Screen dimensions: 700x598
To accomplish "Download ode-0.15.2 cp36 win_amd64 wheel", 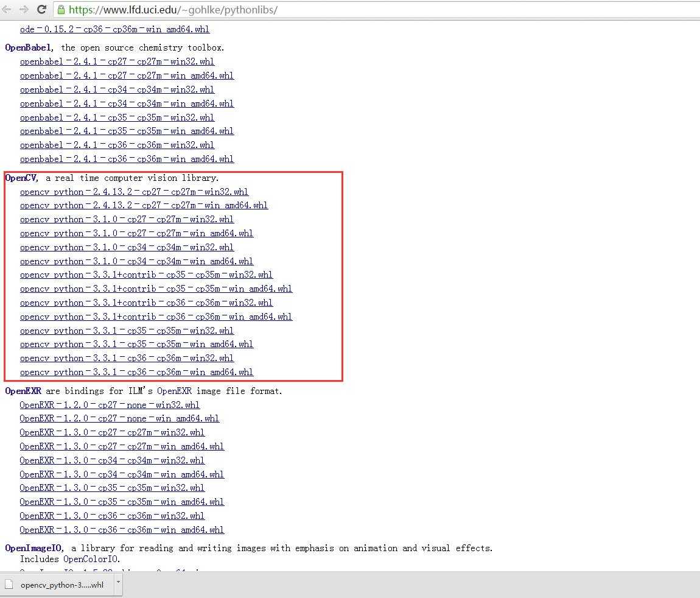I will (x=114, y=29).
